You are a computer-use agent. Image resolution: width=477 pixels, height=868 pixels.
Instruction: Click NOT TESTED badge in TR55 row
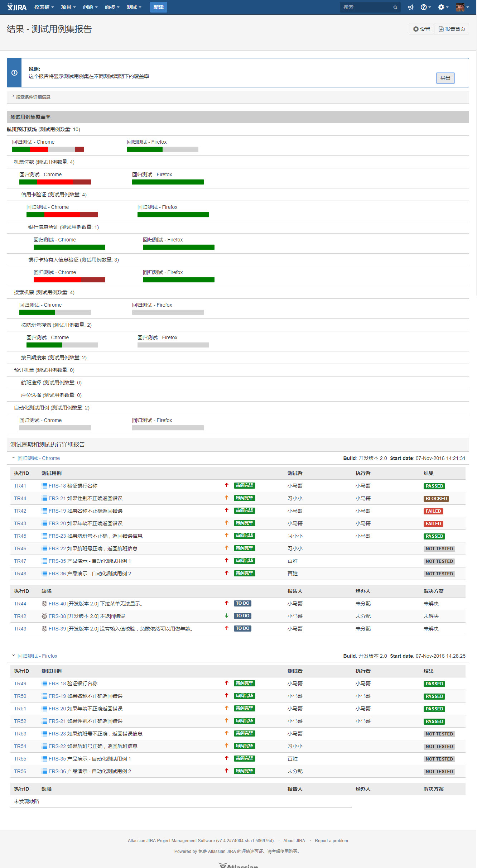tap(439, 759)
